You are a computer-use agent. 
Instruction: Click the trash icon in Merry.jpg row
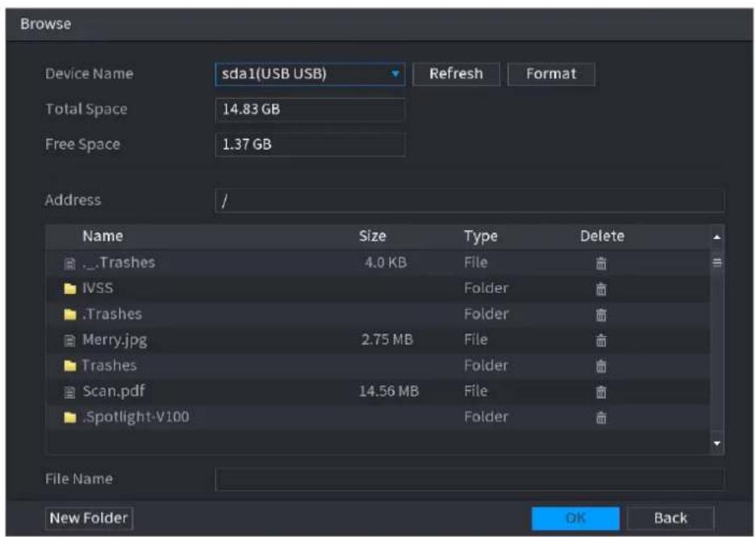click(601, 340)
